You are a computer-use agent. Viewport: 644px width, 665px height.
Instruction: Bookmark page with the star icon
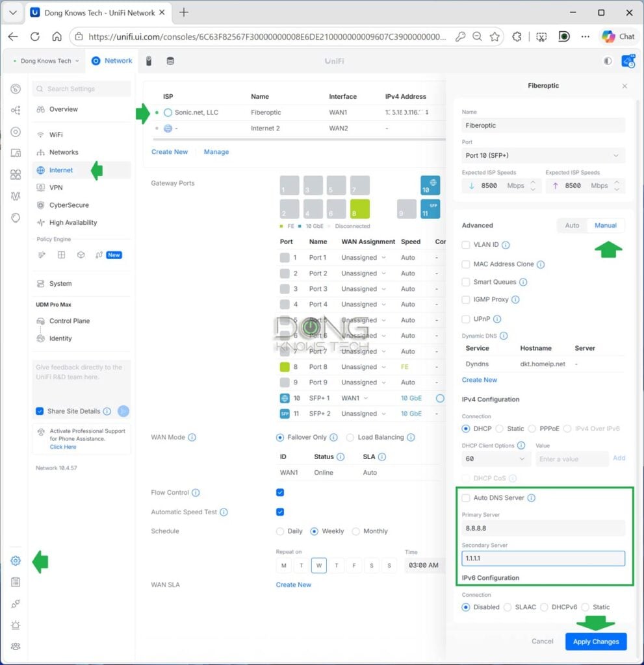click(x=495, y=36)
